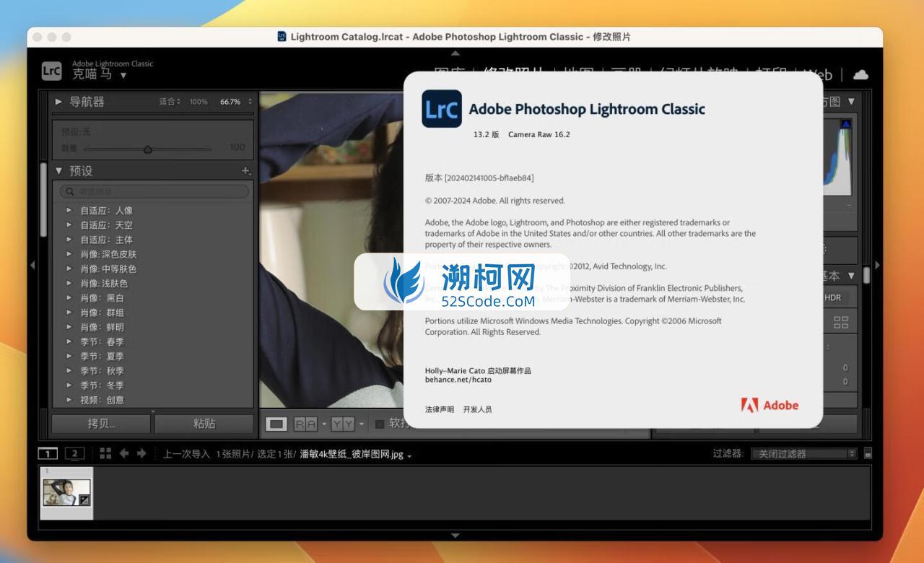
Task: Open the filename source dropdown arrow
Action: coord(410,456)
